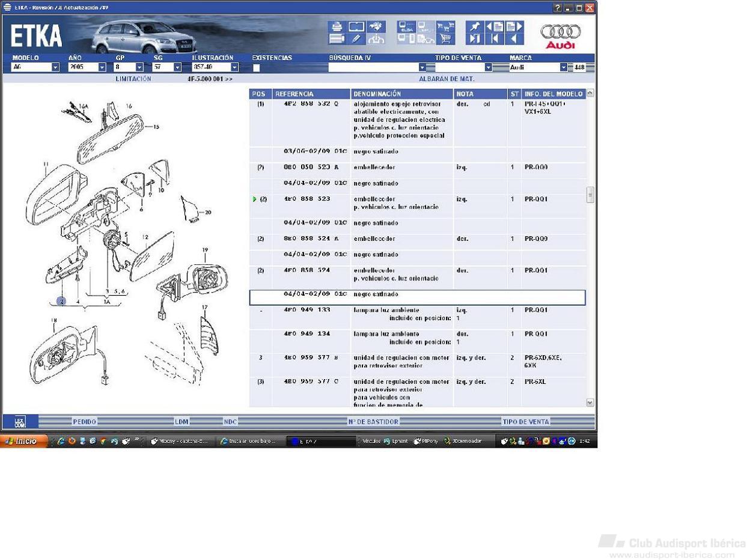Click the Albaran de Mat. label
This screenshot has height=560, width=747.
pyautogui.click(x=447, y=79)
